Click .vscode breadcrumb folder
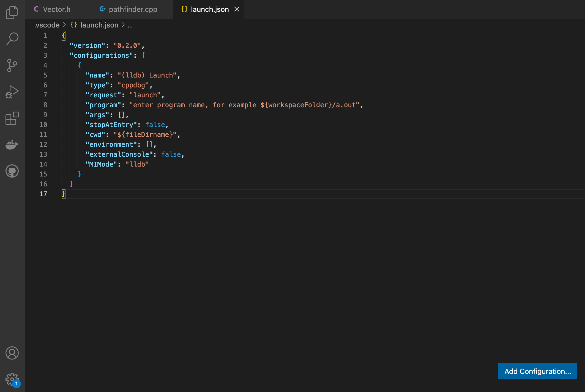Screen dimensions: 585x392 click(47, 25)
